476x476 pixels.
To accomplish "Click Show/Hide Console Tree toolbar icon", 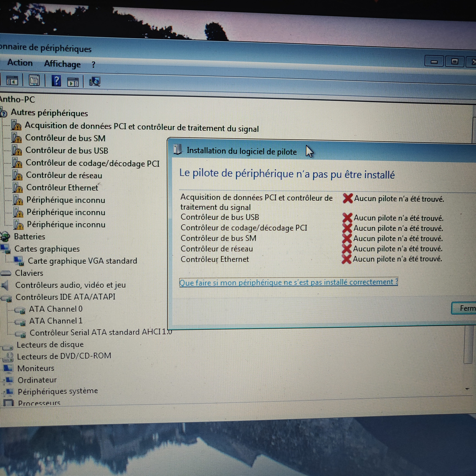I will [12, 81].
